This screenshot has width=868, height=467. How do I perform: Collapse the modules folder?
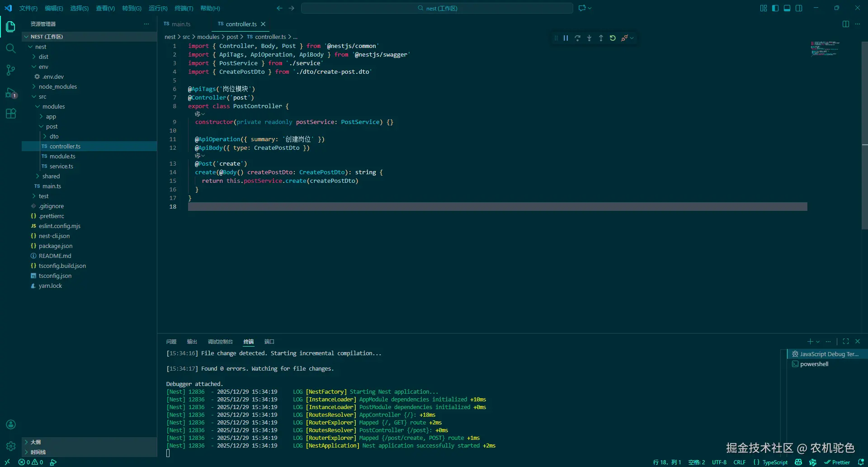point(53,107)
